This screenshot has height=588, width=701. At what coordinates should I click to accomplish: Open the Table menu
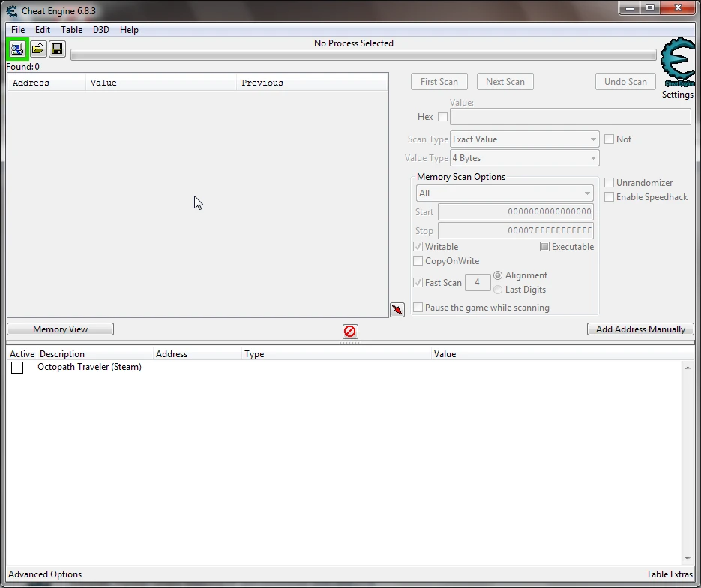tap(71, 30)
